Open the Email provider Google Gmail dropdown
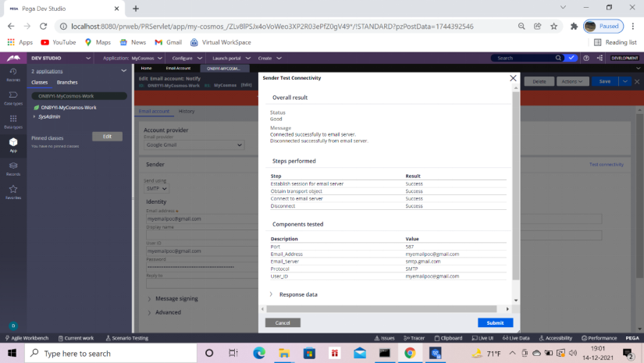 [x=194, y=145]
